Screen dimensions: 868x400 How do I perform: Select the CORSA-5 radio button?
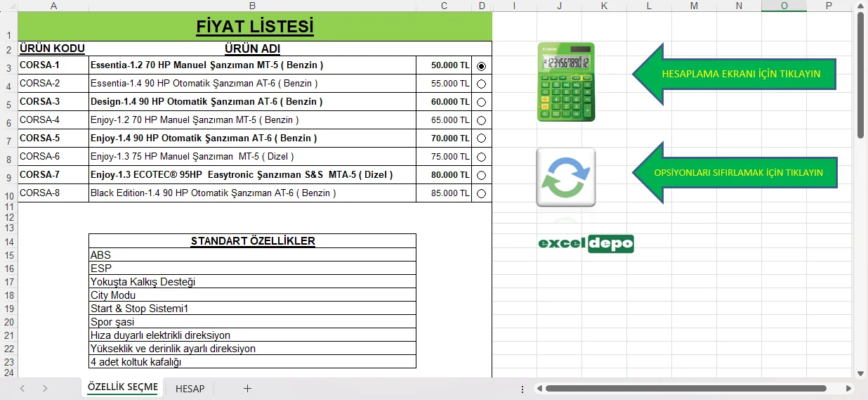pyautogui.click(x=481, y=138)
